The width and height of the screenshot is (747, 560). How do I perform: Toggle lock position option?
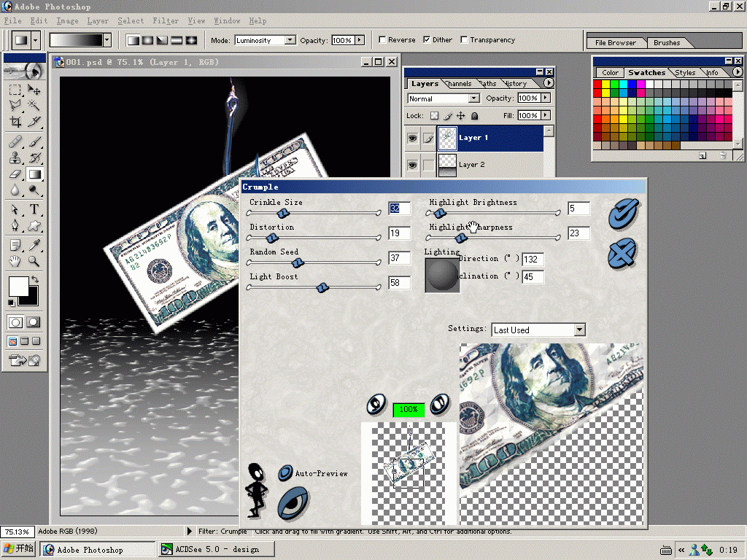pos(461,115)
